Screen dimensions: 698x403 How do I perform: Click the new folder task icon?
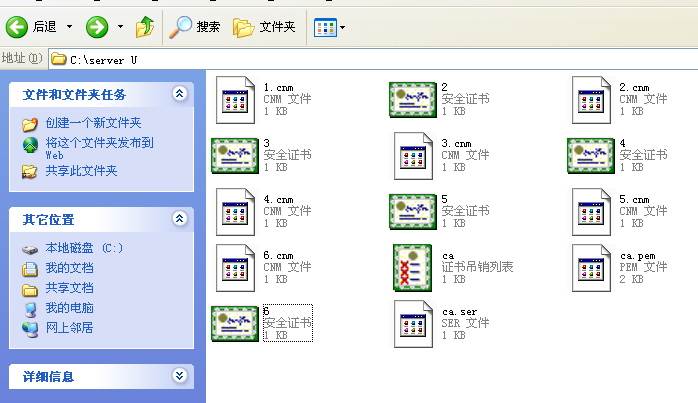[x=30, y=124]
